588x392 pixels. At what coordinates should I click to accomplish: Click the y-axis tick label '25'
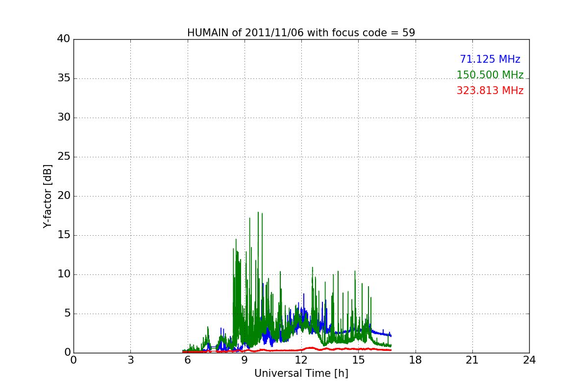point(64,157)
